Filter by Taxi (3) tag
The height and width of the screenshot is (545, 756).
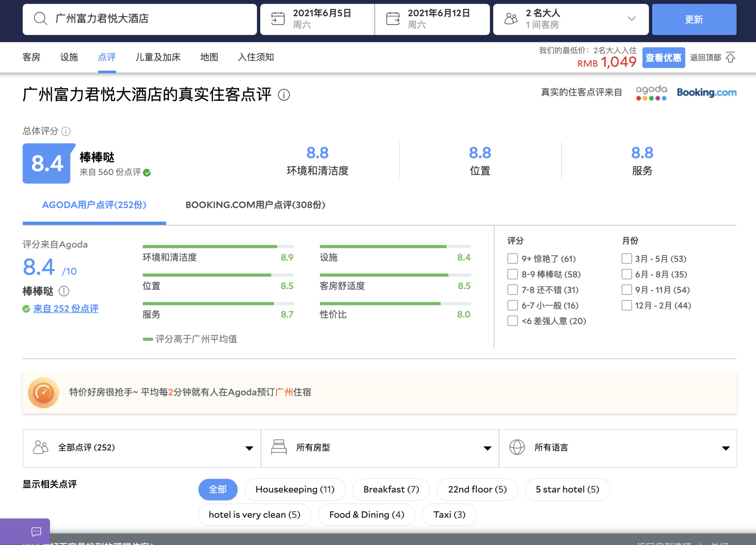(x=449, y=515)
